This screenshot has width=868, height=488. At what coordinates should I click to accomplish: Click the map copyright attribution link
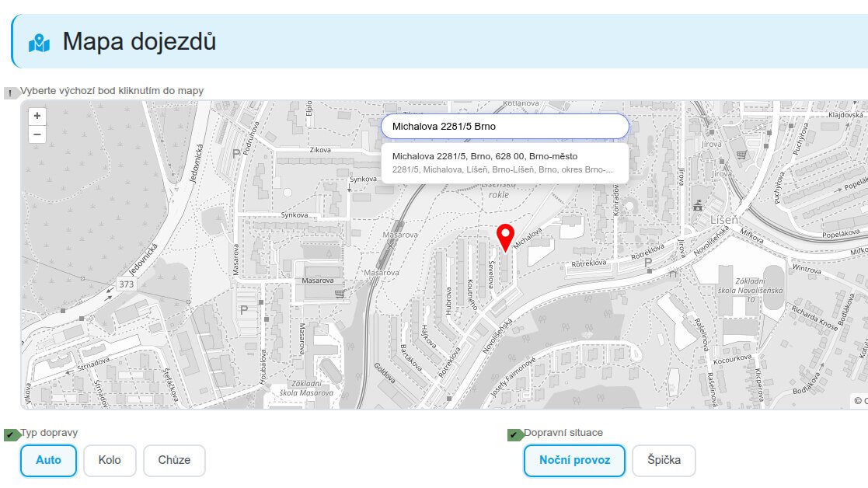pyautogui.click(x=860, y=401)
